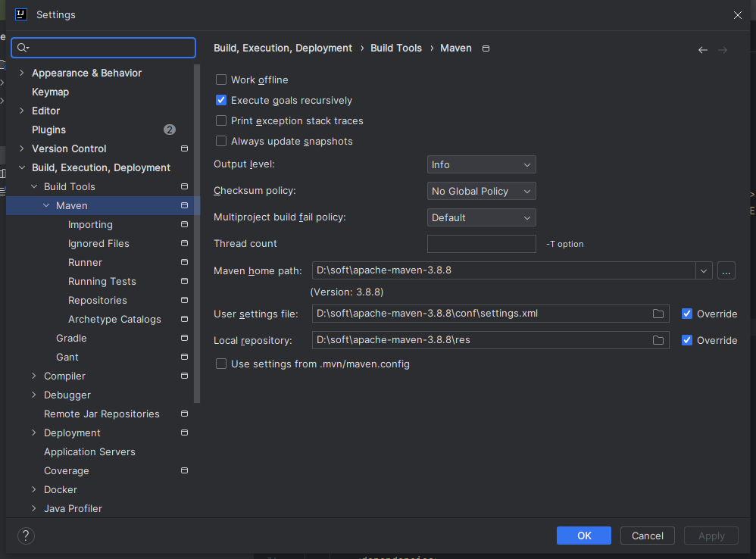The height and width of the screenshot is (559, 756).
Task: Open help with the question mark icon
Action: click(x=26, y=536)
